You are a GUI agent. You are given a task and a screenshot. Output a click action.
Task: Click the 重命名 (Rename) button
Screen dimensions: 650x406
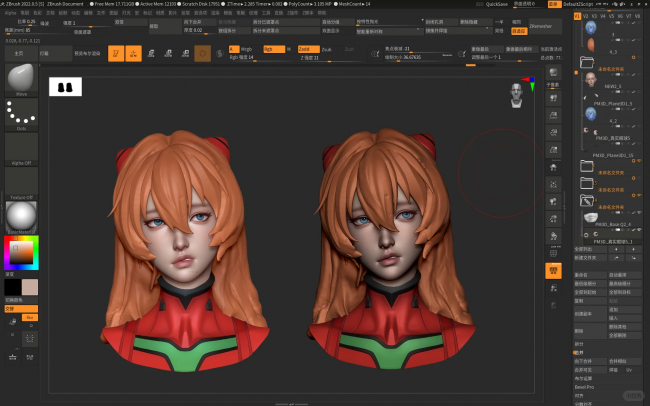tap(590, 275)
